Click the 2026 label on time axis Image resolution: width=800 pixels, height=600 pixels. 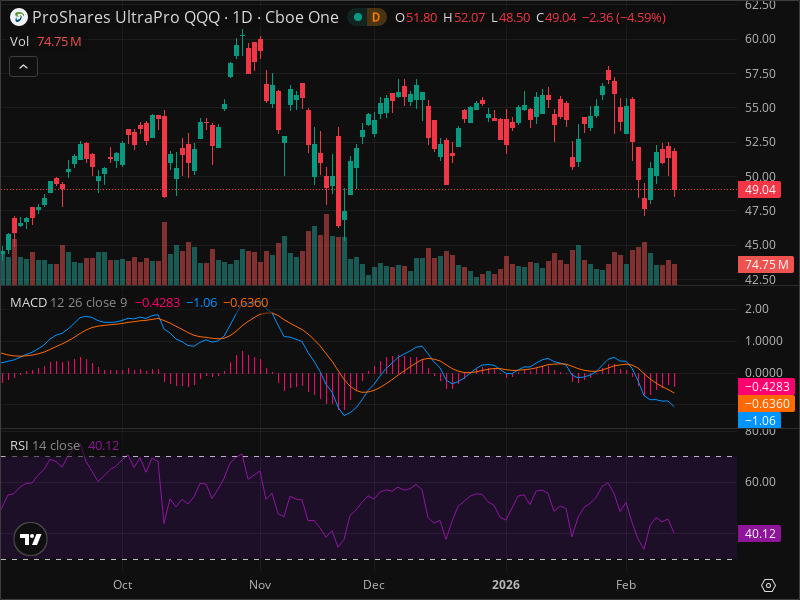[x=506, y=585]
